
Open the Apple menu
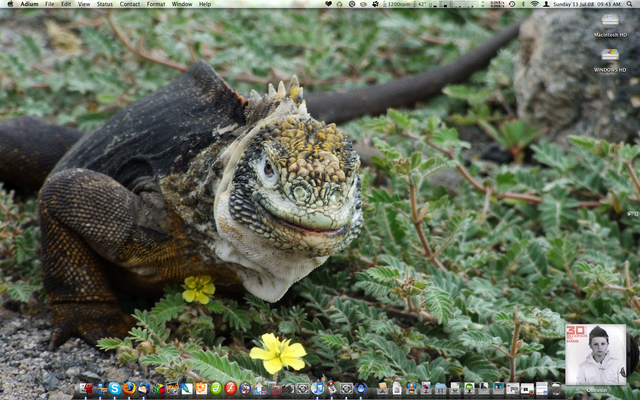10,4
